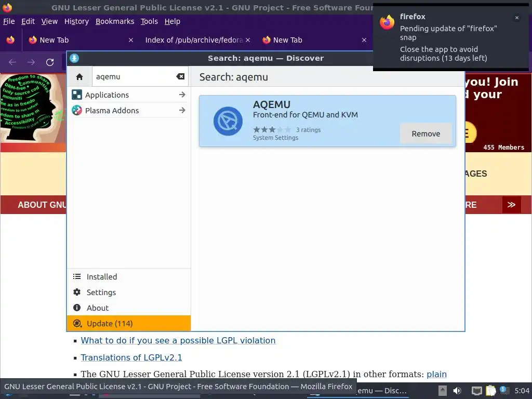Open Firefox History menu
Screen dimensions: 532x399
pyautogui.click(x=77, y=21)
